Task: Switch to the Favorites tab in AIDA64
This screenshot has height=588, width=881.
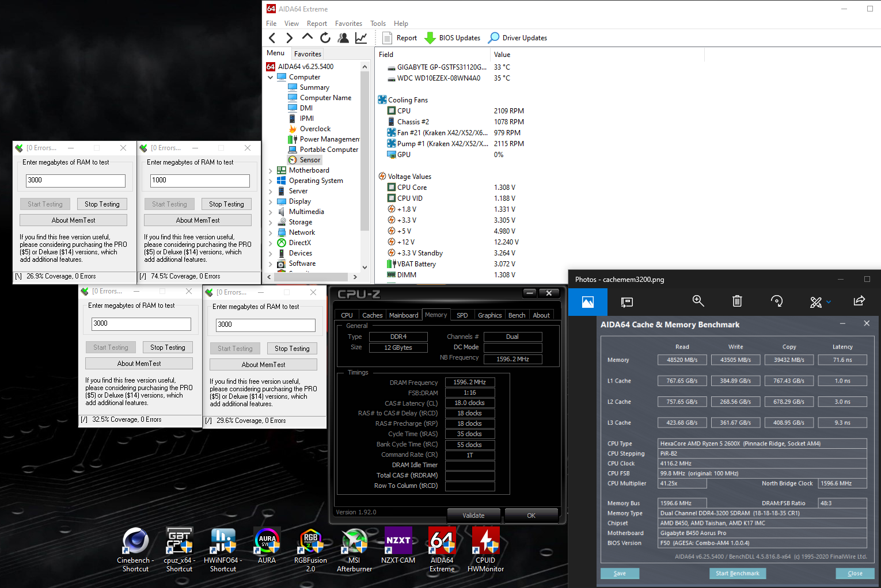Action: 307,54
